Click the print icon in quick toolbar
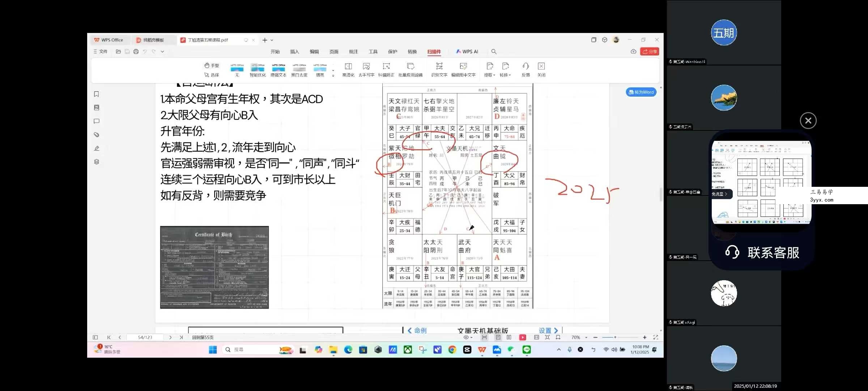 tap(136, 51)
